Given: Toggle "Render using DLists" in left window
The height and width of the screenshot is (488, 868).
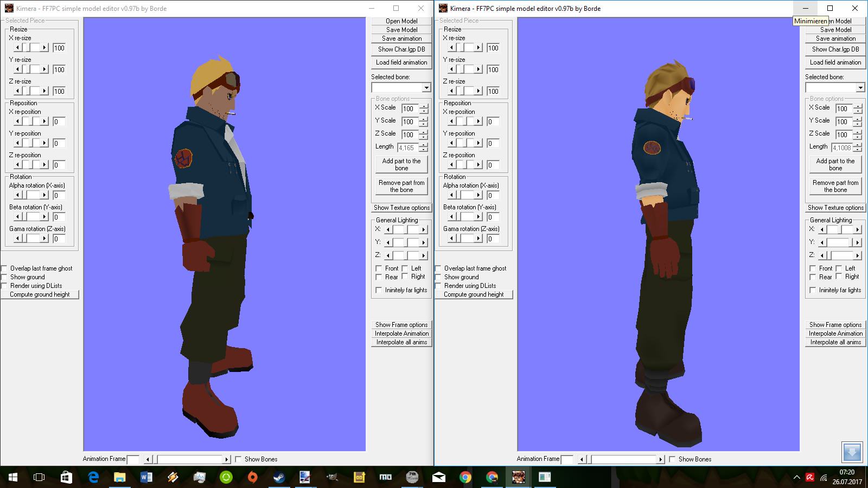Looking at the screenshot, I should (4, 286).
